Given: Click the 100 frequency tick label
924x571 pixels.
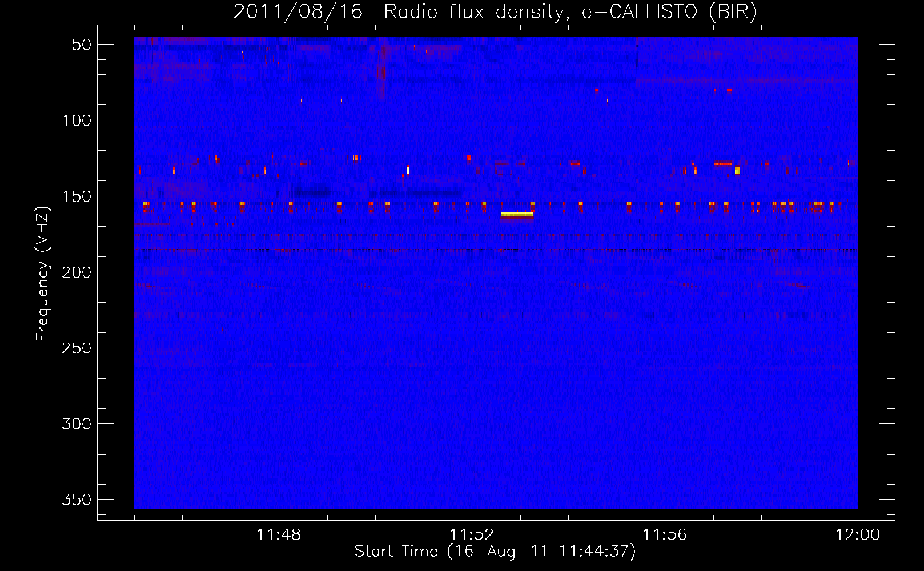Looking at the screenshot, I should click(x=77, y=120).
